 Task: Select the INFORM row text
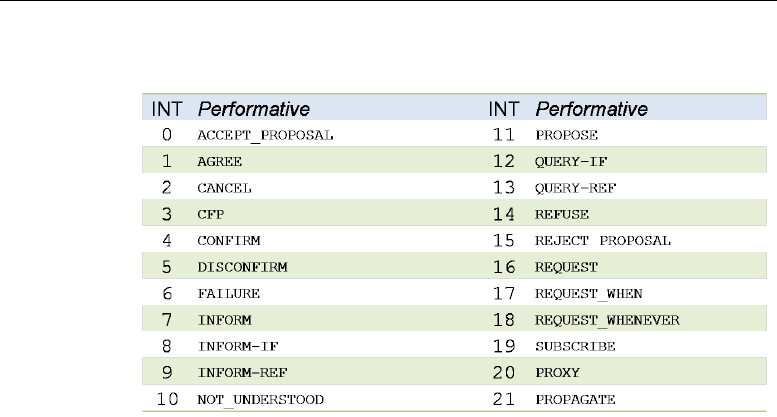(x=224, y=321)
